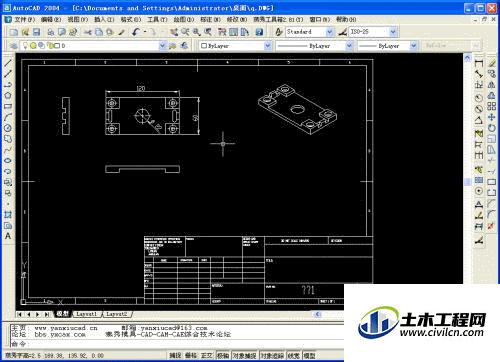Open the 绘图(D) menu
This screenshot has height=362, width=500.
pos(183,20)
